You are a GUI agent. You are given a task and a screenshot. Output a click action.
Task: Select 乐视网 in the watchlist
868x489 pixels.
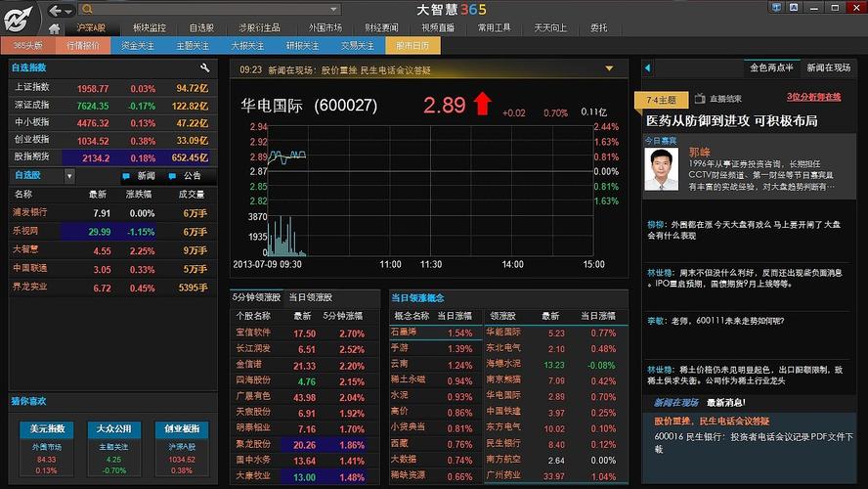(x=111, y=232)
